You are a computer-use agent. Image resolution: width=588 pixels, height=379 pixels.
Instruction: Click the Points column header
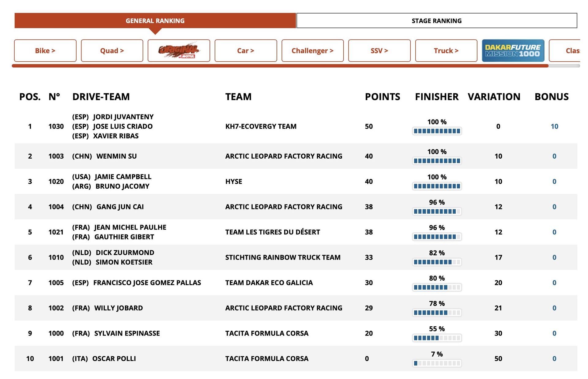[x=382, y=97]
